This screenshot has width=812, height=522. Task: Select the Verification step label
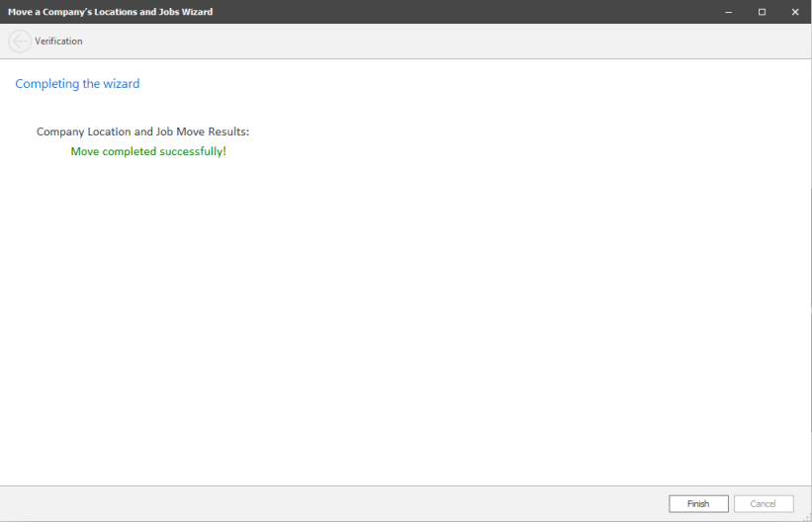58,42
